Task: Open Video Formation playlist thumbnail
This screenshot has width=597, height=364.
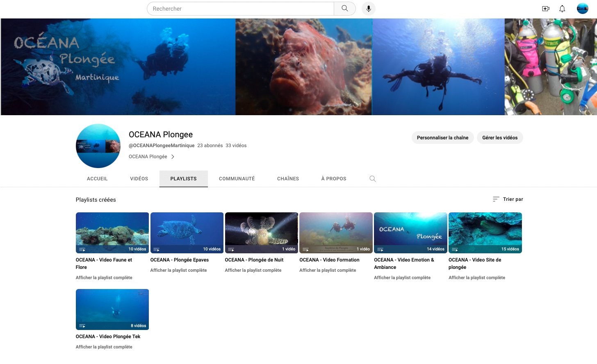Action: coord(336,233)
